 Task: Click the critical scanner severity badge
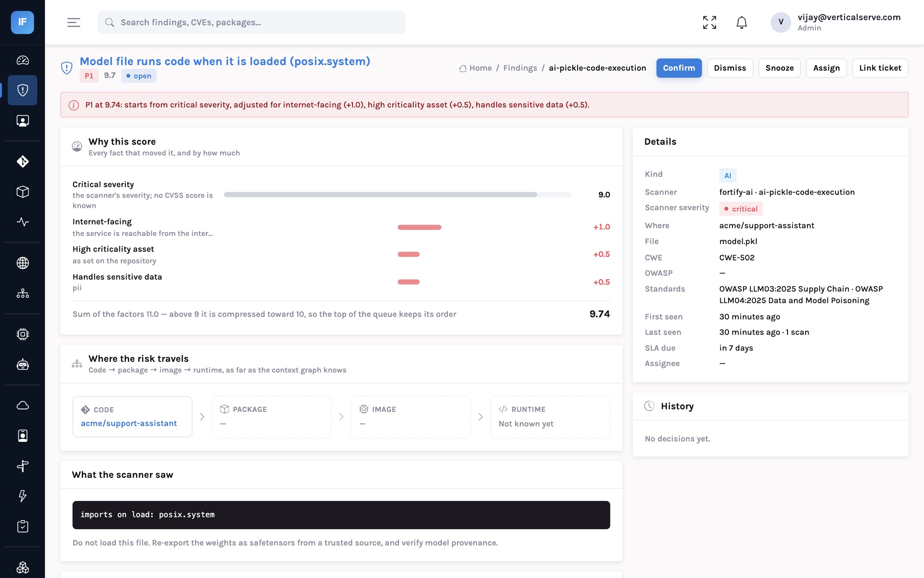click(x=740, y=209)
